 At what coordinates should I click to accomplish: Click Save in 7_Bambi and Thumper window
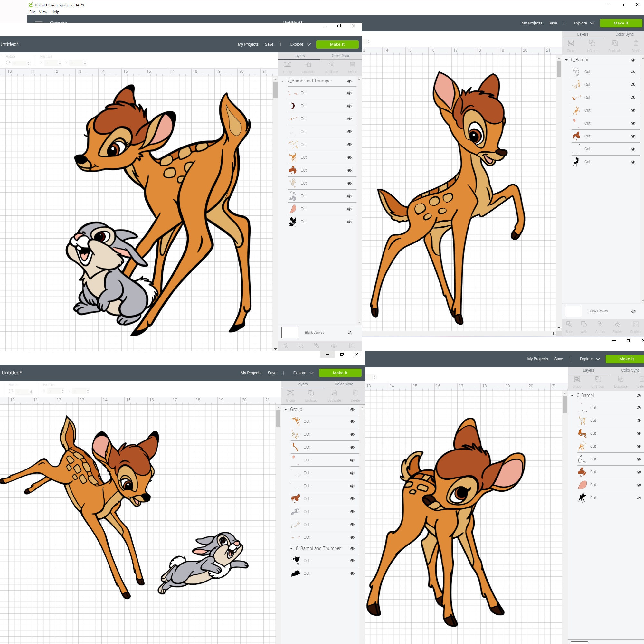pos(269,44)
